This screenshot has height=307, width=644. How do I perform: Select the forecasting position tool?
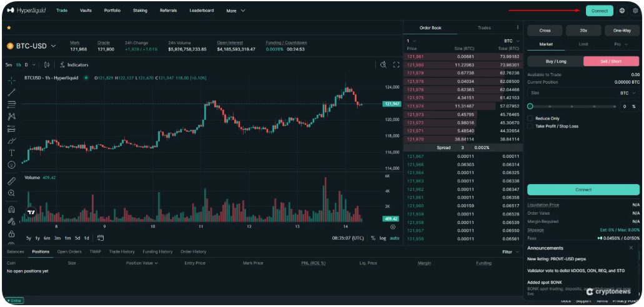pyautogui.click(x=11, y=129)
